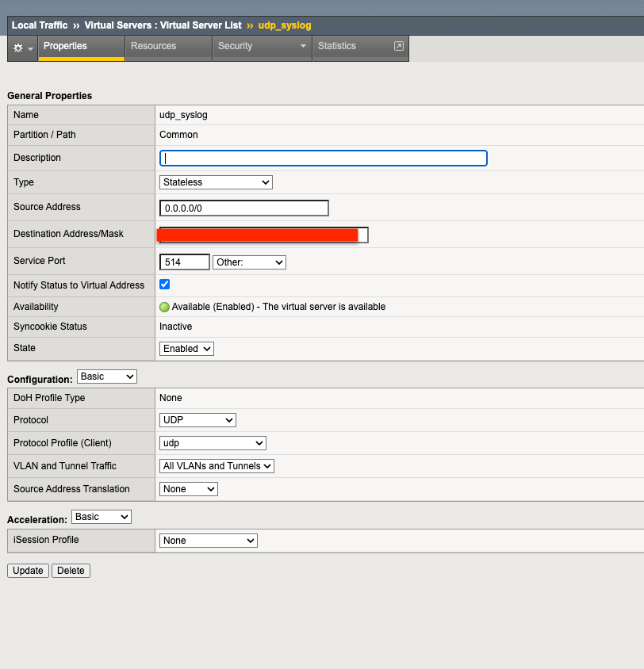
Task: Open Protocol Profile (Client) dropdown
Action: click(213, 443)
